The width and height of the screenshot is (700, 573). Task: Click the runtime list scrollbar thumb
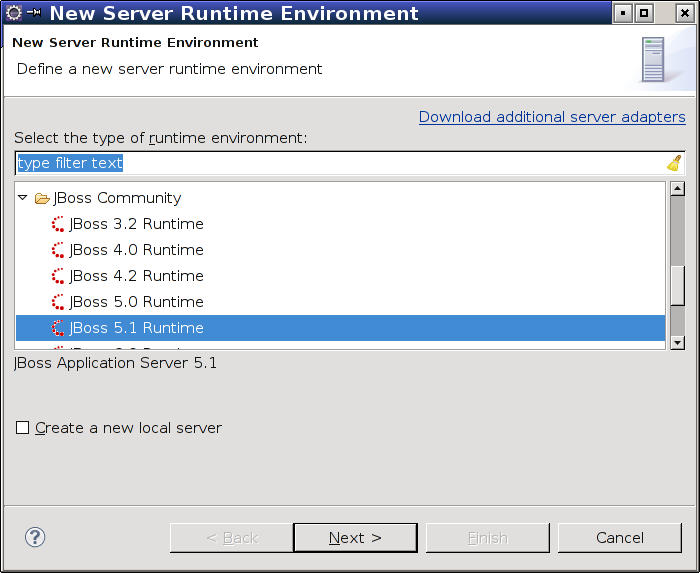(x=678, y=286)
